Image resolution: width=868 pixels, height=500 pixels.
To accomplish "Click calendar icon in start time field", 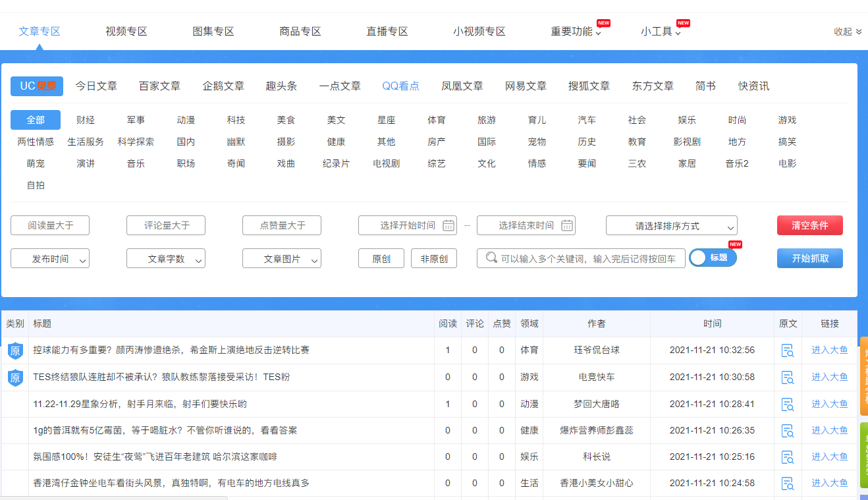I will (x=448, y=225).
